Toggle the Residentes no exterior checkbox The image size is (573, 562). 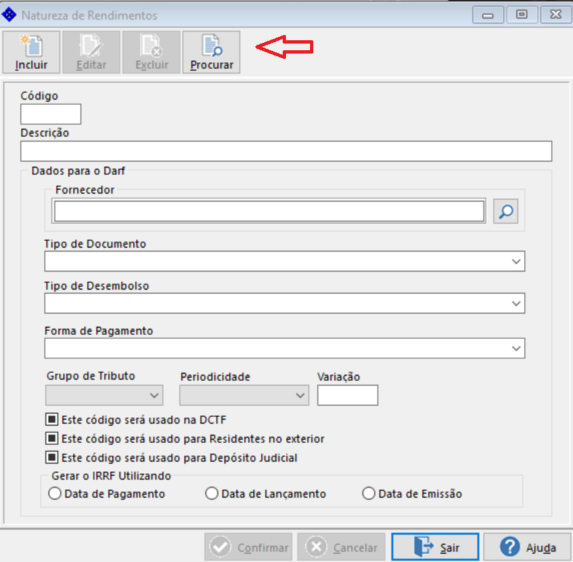click(x=52, y=438)
